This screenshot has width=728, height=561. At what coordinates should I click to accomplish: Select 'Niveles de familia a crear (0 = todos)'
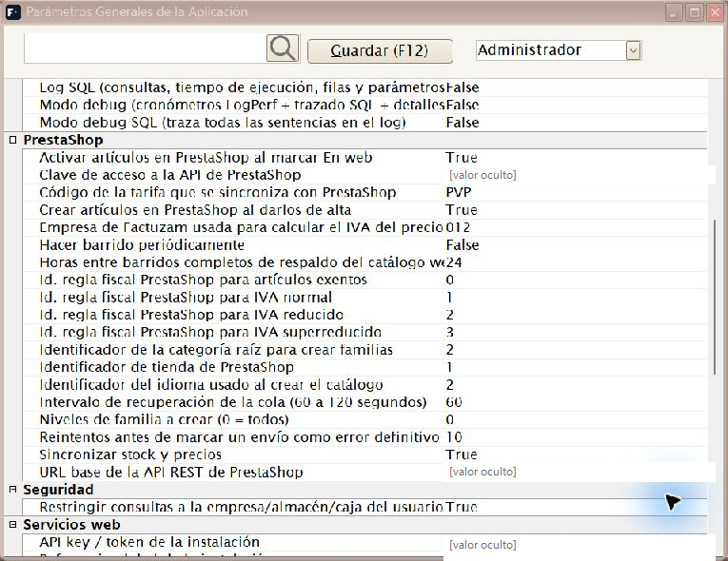[364, 420]
